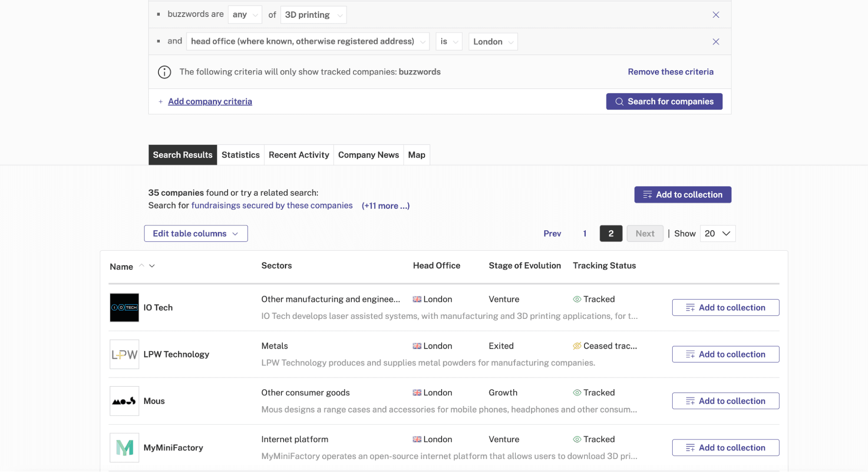
Task: Click the Ceased tracking icon for LPW Technology
Action: [x=577, y=346]
